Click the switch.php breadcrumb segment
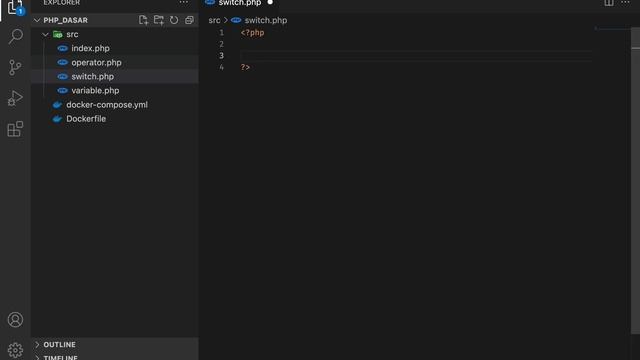640x360 pixels. point(266,20)
